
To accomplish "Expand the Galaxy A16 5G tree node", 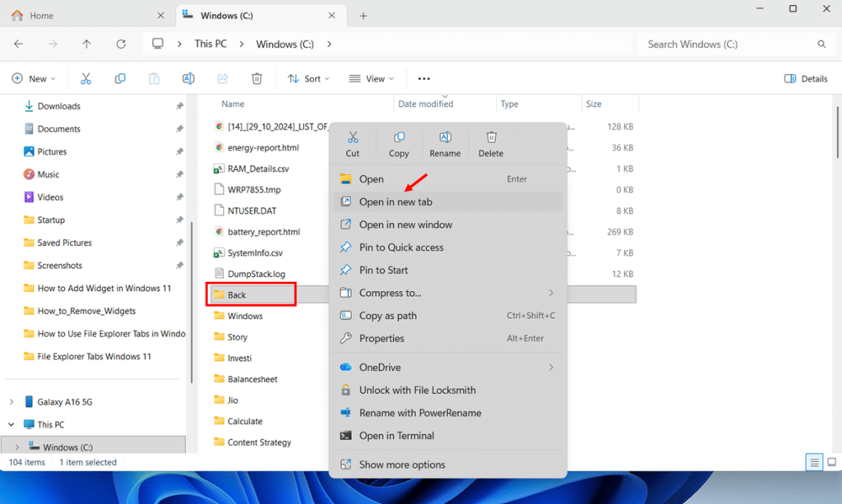I will coord(12,402).
